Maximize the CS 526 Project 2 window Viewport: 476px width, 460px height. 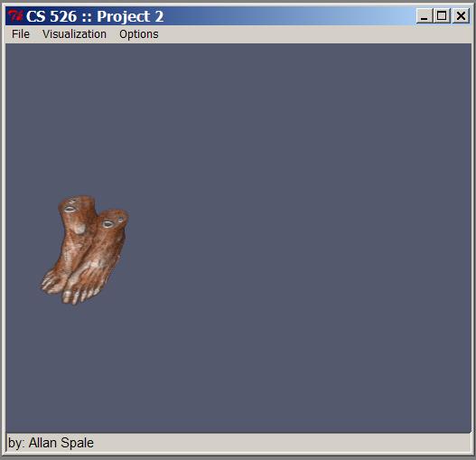coord(442,15)
